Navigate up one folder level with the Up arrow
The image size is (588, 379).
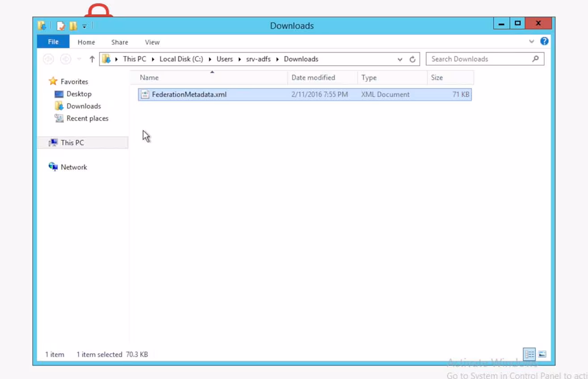coord(92,59)
